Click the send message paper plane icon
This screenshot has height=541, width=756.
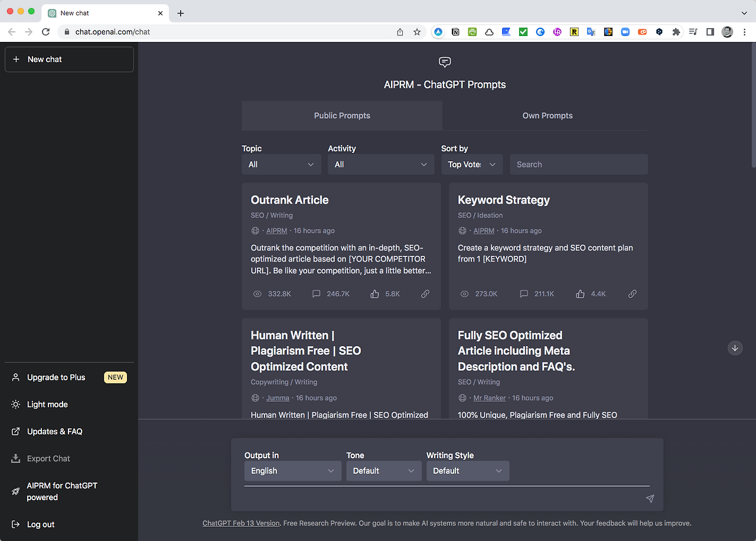click(650, 498)
